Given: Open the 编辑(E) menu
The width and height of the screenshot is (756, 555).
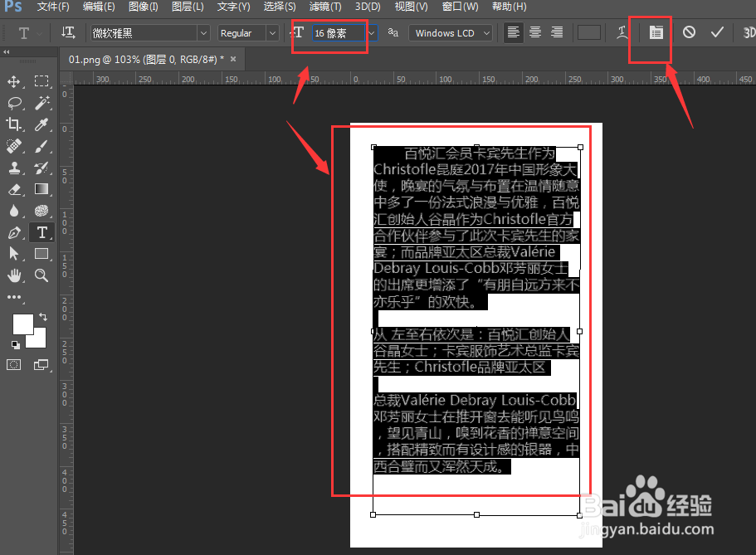Looking at the screenshot, I should click(x=99, y=7).
